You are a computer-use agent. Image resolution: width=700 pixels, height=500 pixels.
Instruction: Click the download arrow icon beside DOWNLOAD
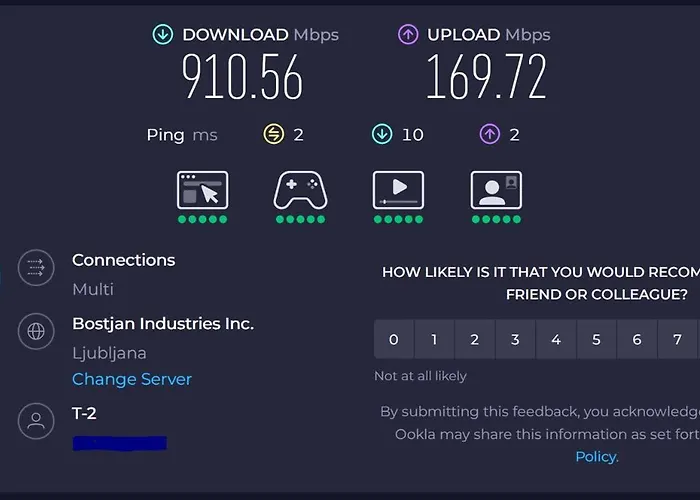tap(163, 34)
